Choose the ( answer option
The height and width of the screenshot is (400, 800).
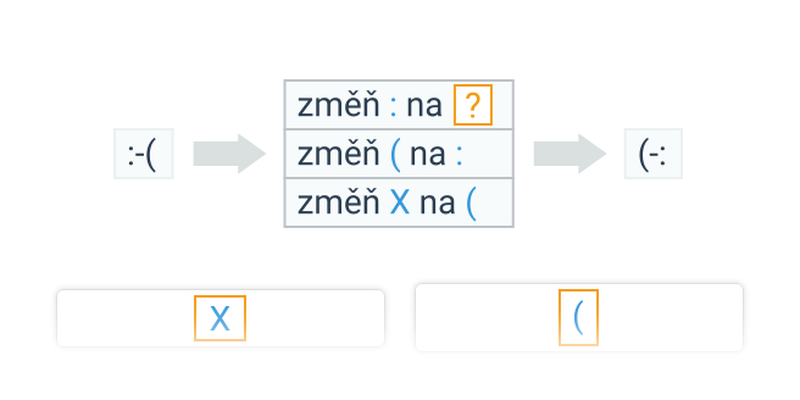[x=579, y=317]
